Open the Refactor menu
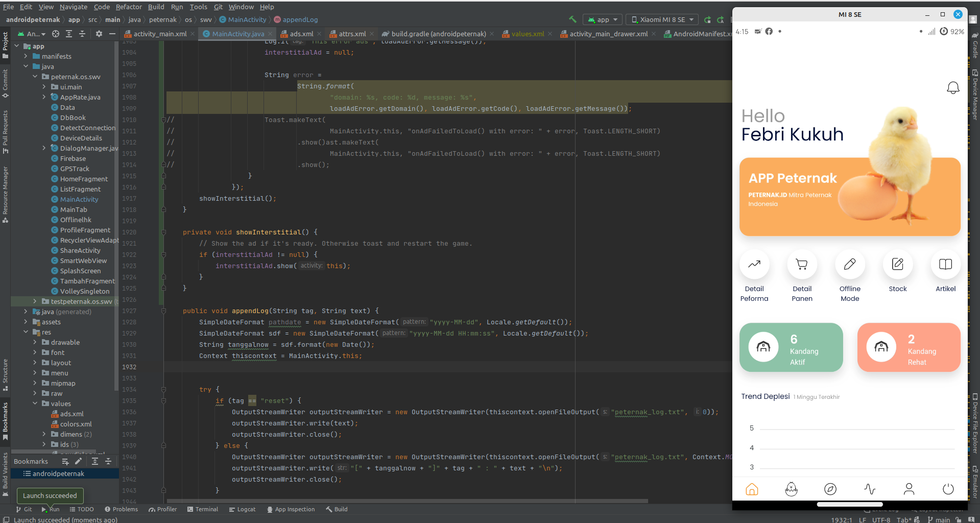Viewport: 980px width, 523px height. 129,7
